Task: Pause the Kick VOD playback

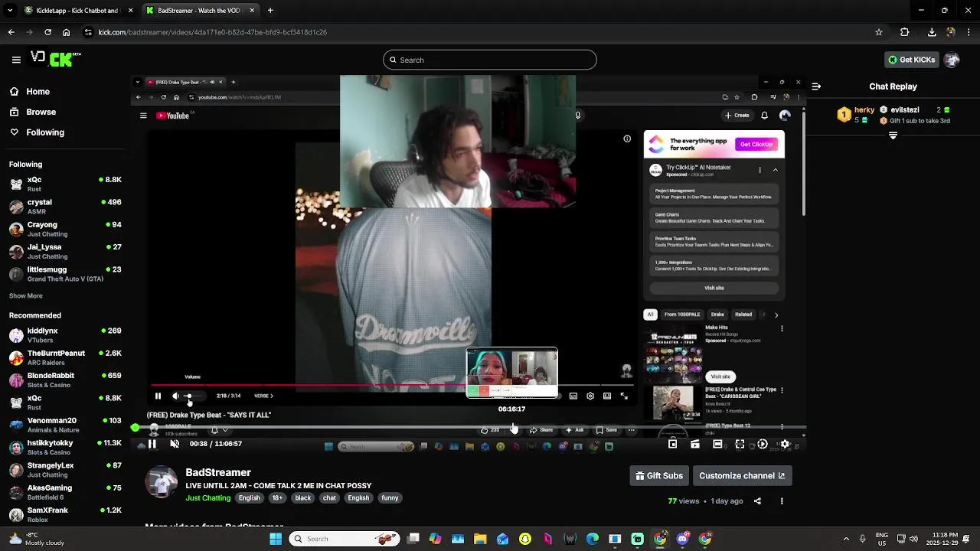Action: pyautogui.click(x=152, y=444)
